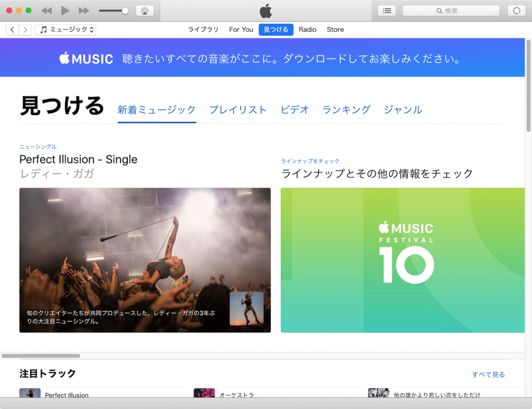Image resolution: width=532 pixels, height=409 pixels.
Task: Click the back navigation arrow
Action: click(x=12, y=29)
